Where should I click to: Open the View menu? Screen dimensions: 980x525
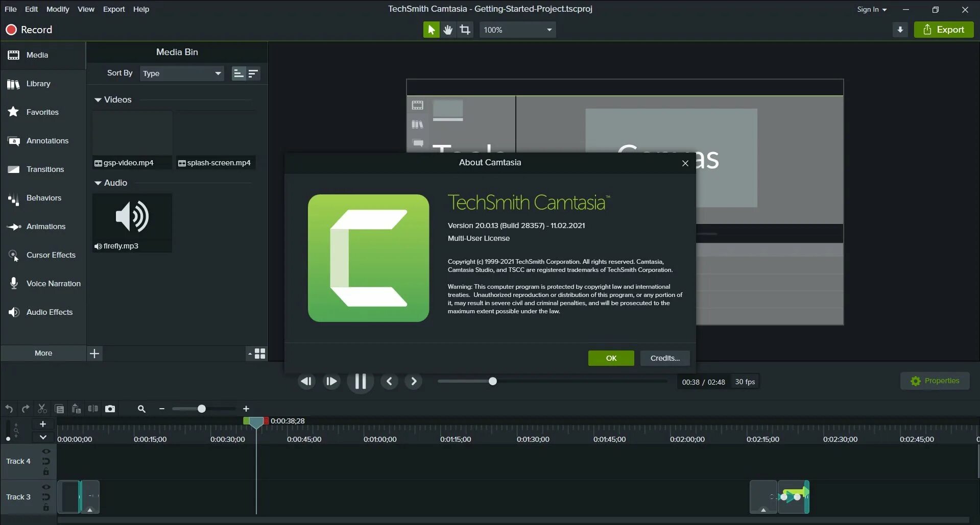pos(86,9)
